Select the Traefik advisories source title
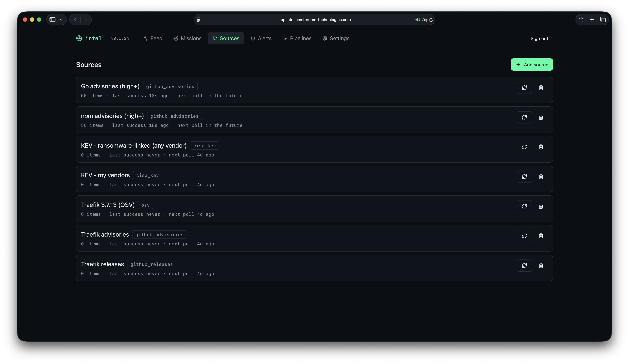This screenshot has height=364, width=629. [105, 234]
